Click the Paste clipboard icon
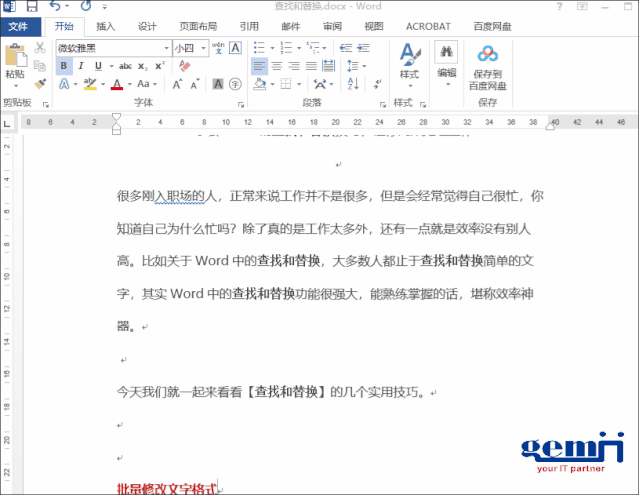Screen dimensions: 639x495 pos(15,56)
